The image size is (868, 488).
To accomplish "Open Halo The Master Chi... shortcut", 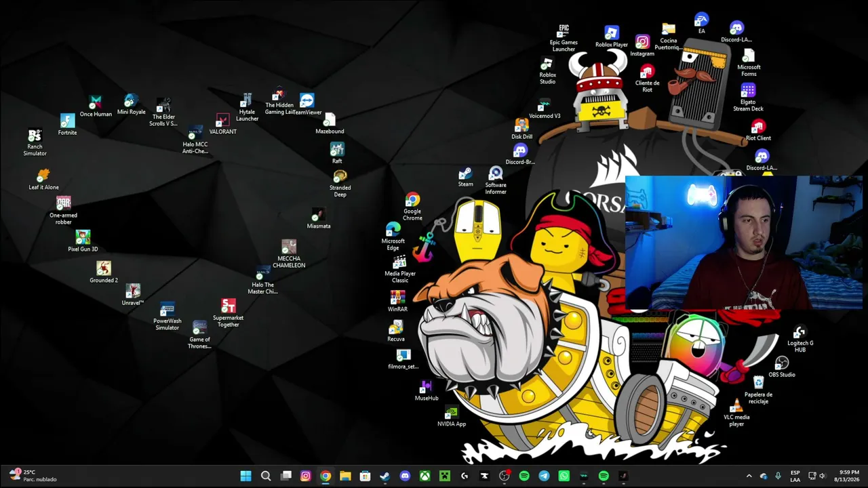I will (262, 281).
